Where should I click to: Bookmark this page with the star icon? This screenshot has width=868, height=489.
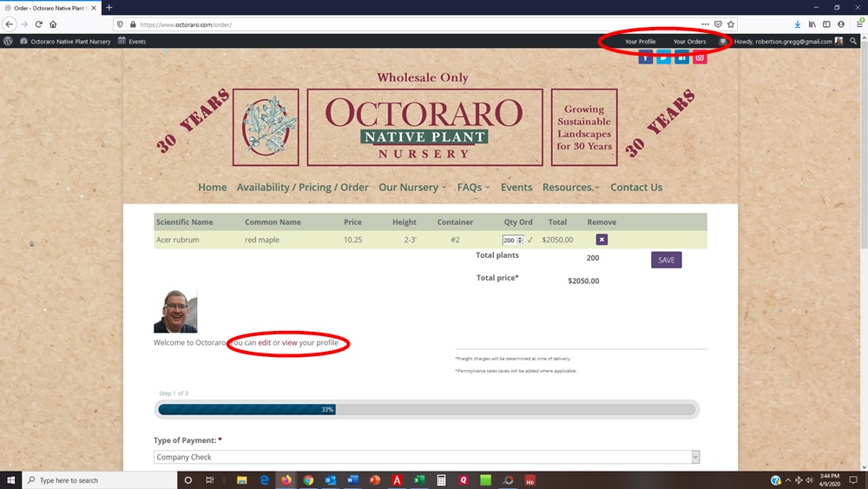(x=731, y=24)
